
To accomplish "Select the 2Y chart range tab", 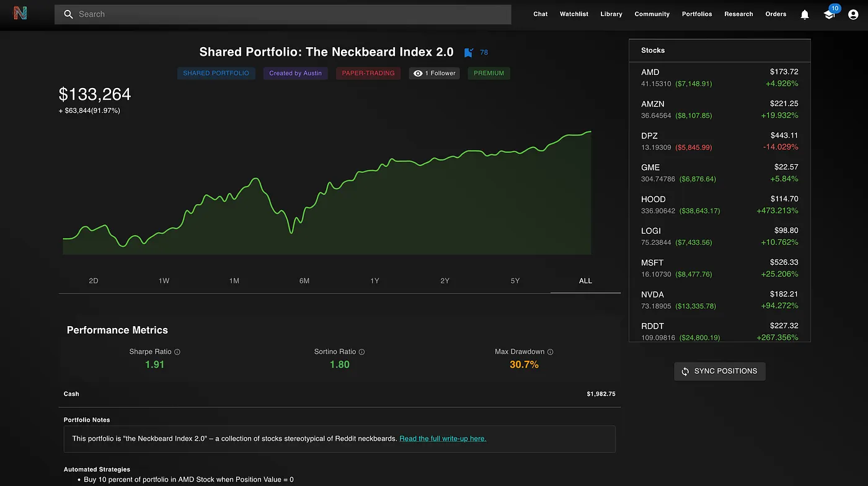I will (x=445, y=281).
